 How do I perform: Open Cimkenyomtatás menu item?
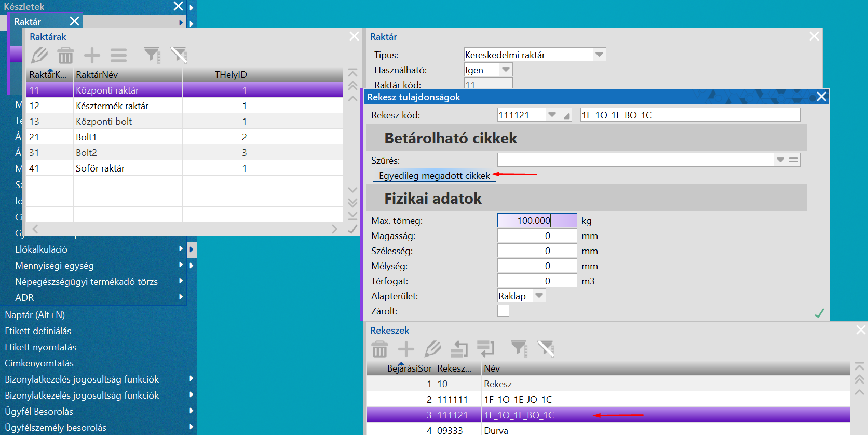point(39,363)
